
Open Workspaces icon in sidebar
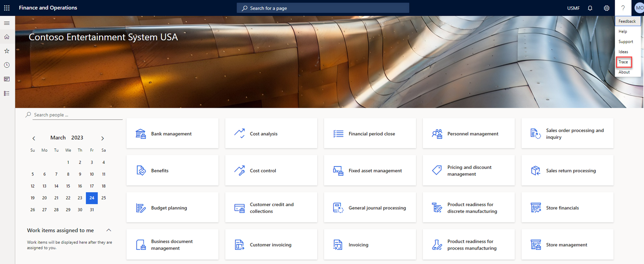(x=7, y=79)
